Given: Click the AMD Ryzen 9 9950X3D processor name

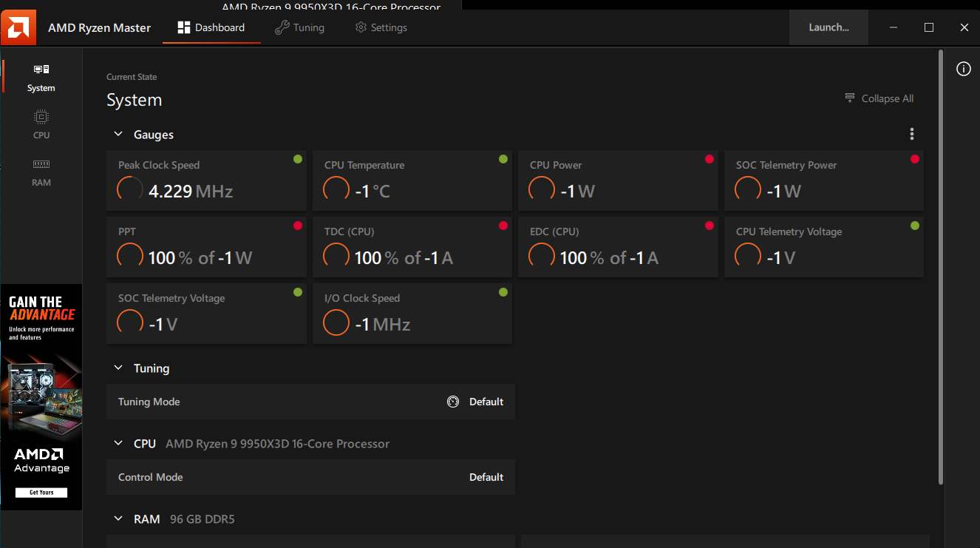Looking at the screenshot, I should click(x=277, y=444).
